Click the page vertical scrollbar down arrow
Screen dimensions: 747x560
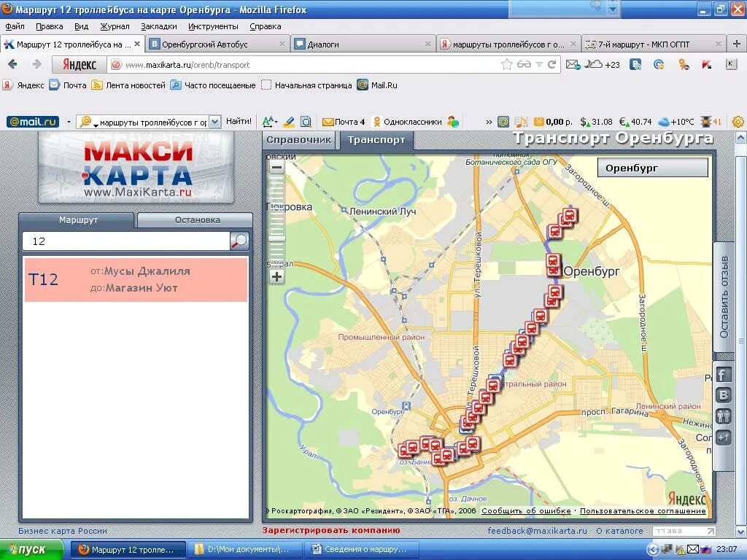741,532
